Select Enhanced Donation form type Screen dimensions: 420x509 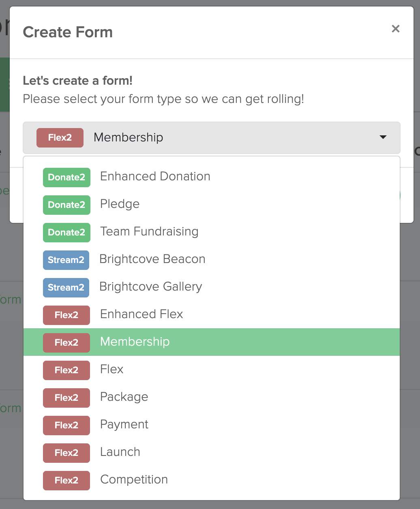pos(155,177)
